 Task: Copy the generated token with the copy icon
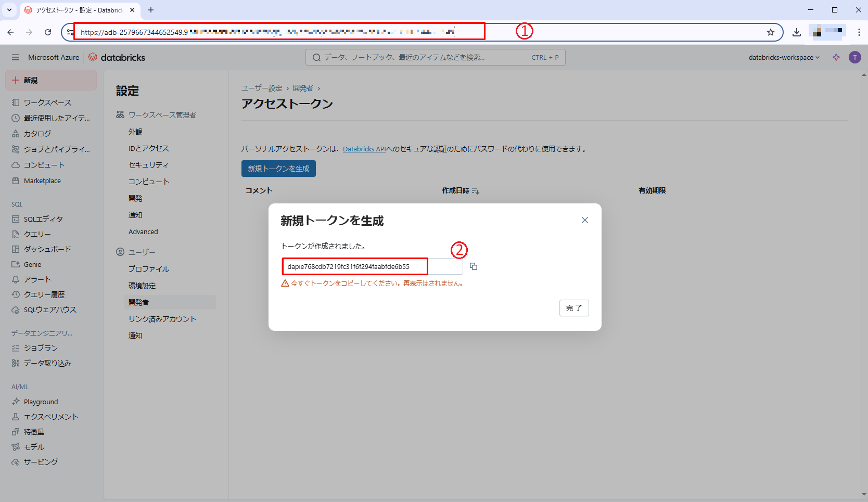click(x=474, y=266)
